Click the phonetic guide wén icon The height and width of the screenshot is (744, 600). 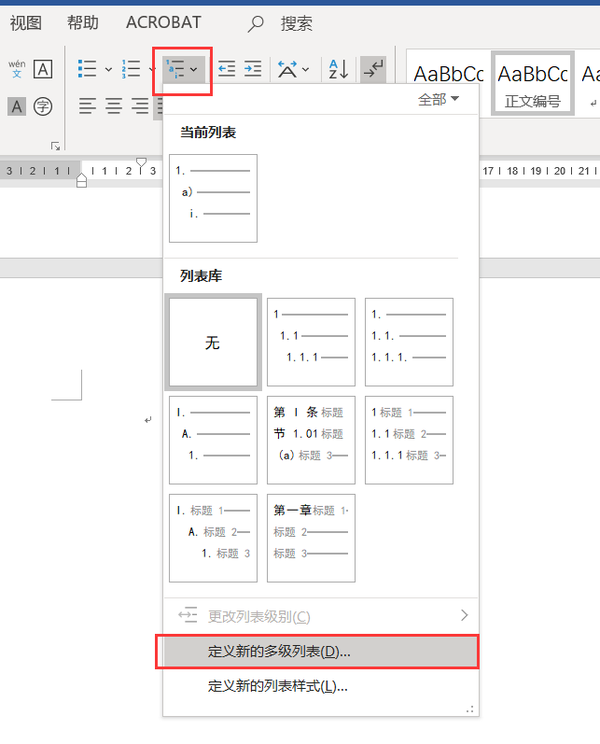(17, 69)
